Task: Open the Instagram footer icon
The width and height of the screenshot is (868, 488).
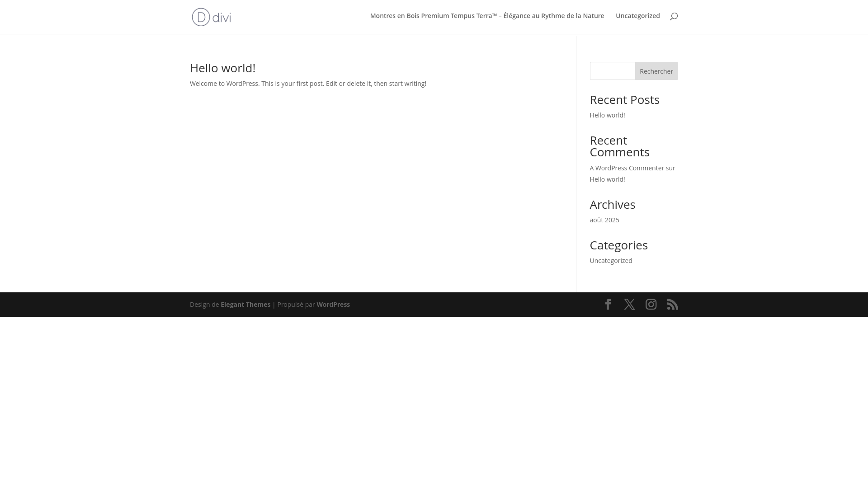Action: (651, 305)
